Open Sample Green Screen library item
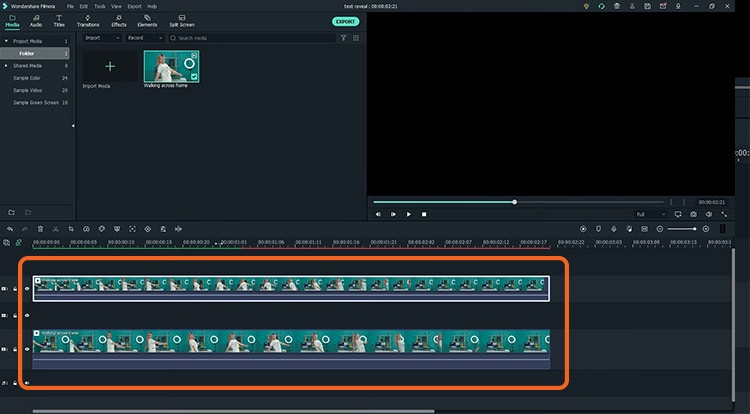The height and width of the screenshot is (414, 750). (36, 102)
